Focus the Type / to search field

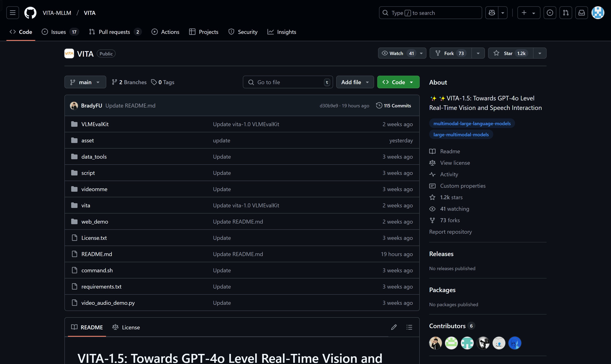430,13
